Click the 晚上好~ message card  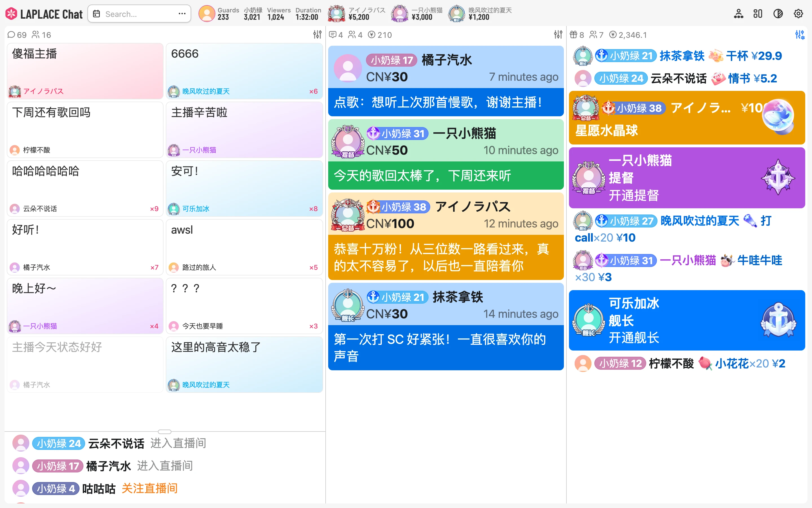[85, 306]
